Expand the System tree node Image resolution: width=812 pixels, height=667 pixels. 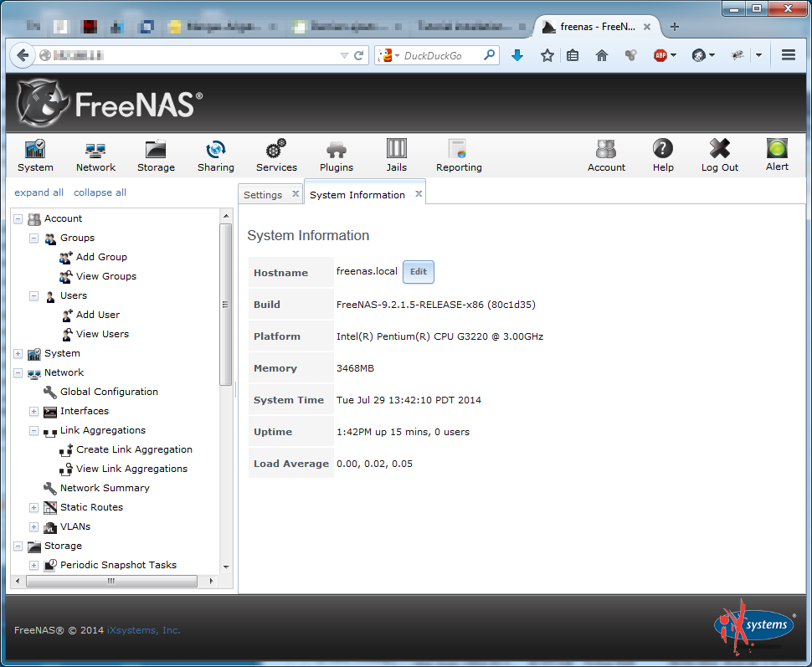[18, 354]
